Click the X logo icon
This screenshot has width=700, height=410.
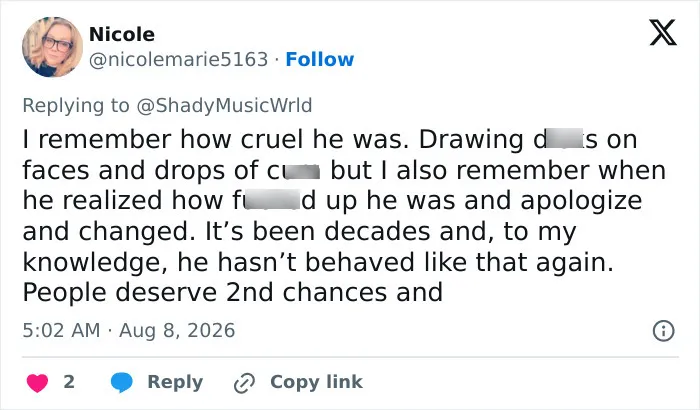click(x=663, y=32)
